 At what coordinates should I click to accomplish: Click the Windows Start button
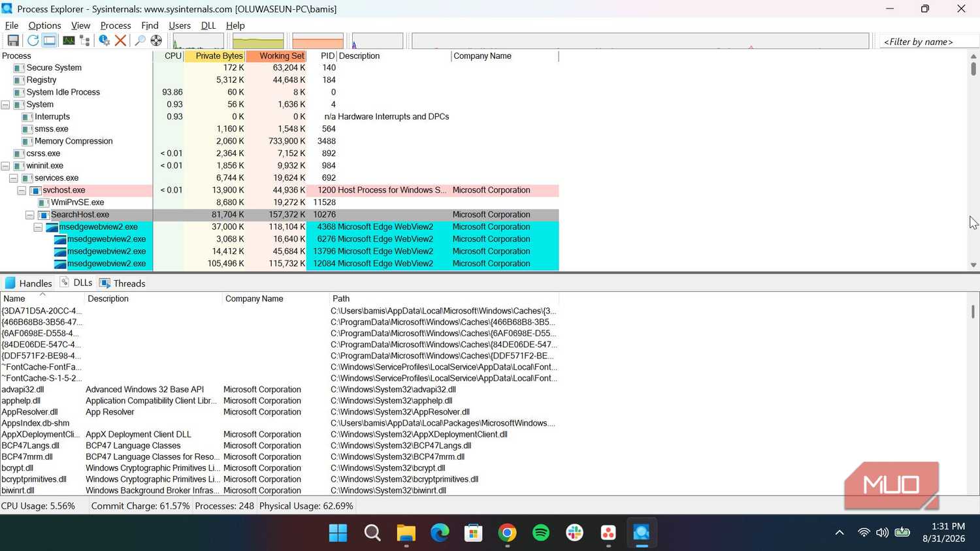click(338, 533)
